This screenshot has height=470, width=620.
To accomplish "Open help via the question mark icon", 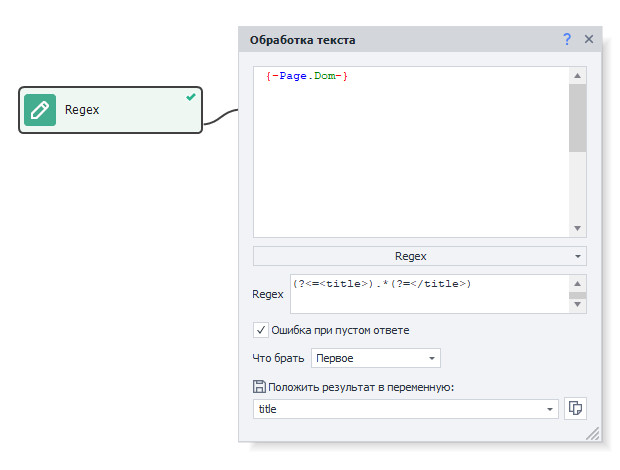I will pos(567,39).
